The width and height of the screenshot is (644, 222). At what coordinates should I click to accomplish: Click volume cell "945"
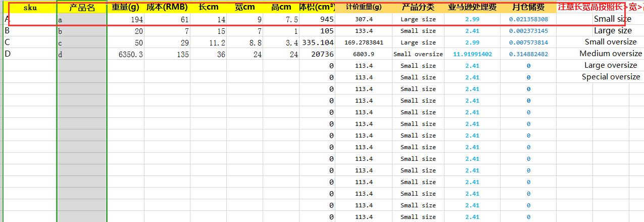317,20
